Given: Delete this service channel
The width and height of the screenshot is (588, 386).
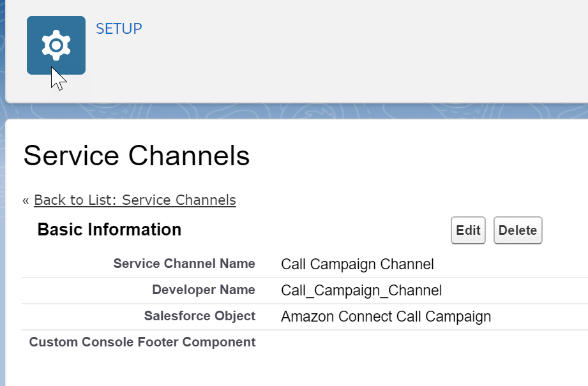Looking at the screenshot, I should pos(518,230).
